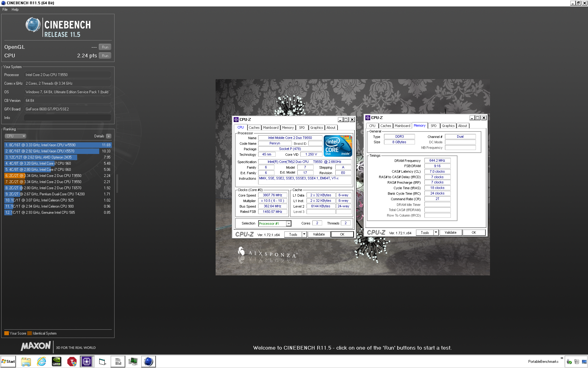Select ranking row Intel Core i7 CPU 860

(58, 170)
